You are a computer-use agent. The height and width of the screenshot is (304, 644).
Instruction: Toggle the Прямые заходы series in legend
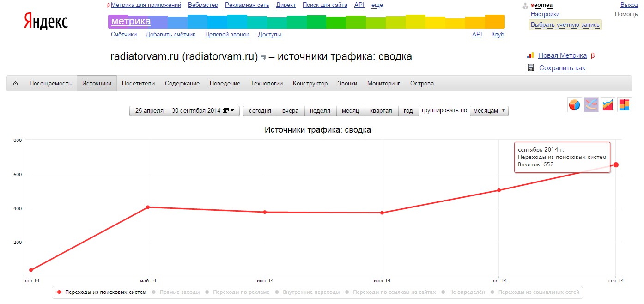(175, 292)
